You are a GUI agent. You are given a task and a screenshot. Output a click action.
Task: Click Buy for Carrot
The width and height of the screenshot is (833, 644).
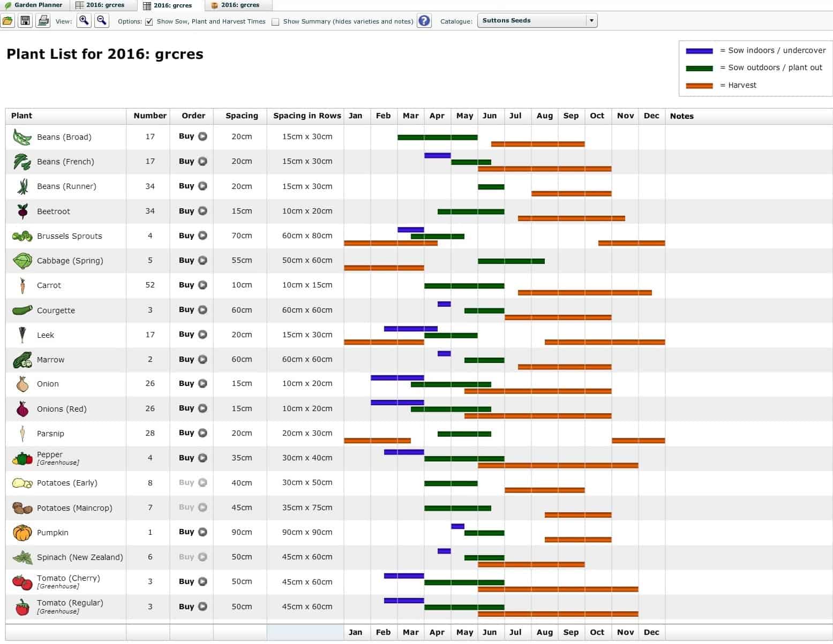(193, 285)
